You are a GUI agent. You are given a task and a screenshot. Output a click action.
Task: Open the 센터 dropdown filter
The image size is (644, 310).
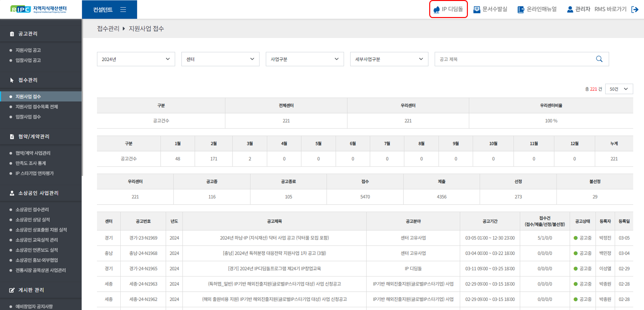click(220, 59)
